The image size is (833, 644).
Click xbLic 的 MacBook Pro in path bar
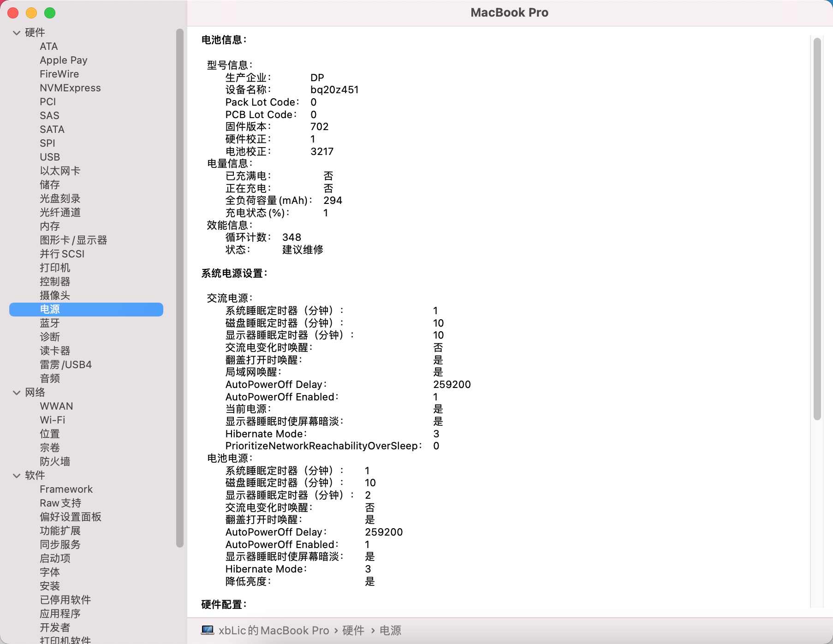coord(274,630)
